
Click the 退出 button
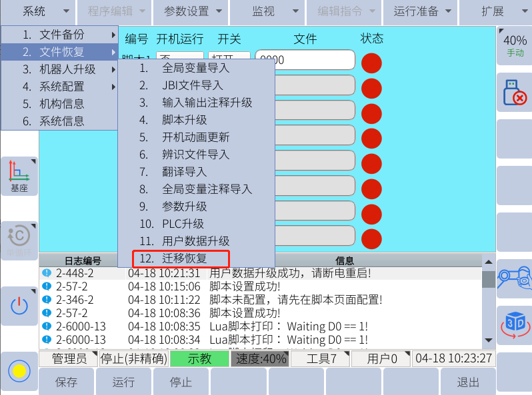(x=468, y=382)
